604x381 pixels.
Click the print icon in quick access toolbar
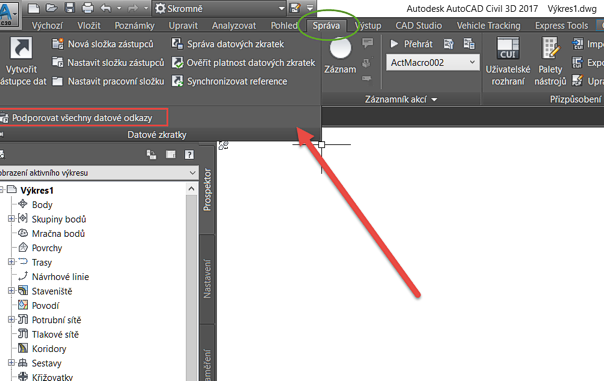[88, 8]
